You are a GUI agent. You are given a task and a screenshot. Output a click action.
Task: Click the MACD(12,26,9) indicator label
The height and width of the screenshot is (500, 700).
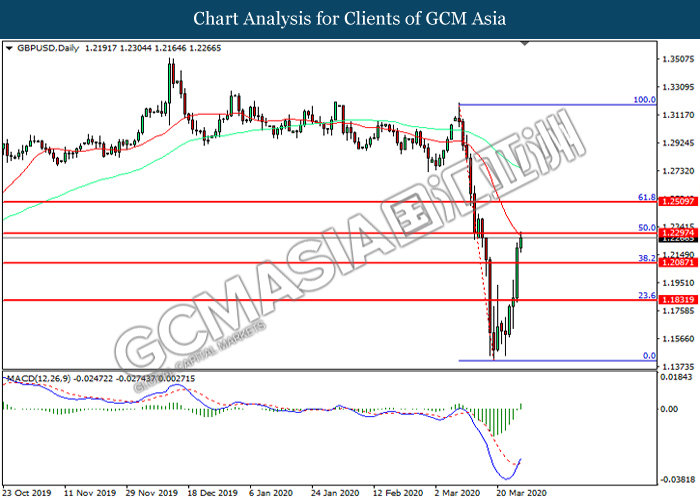[x=38, y=379]
